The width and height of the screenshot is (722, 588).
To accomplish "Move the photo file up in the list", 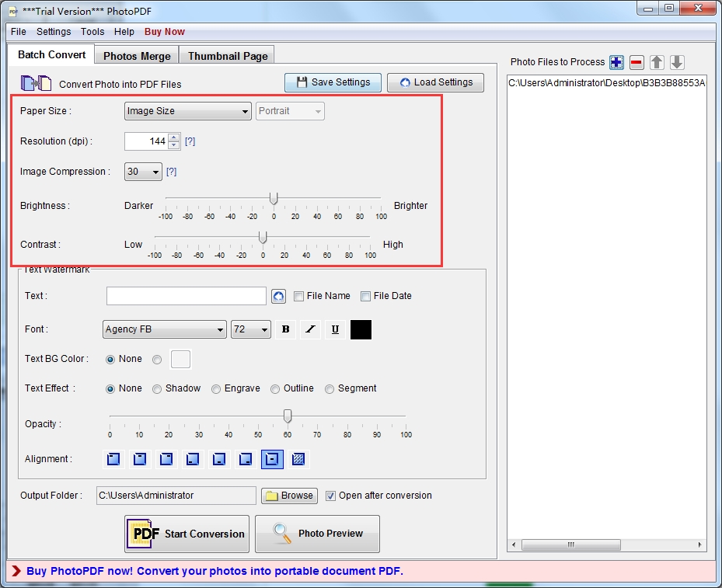I will tap(657, 62).
